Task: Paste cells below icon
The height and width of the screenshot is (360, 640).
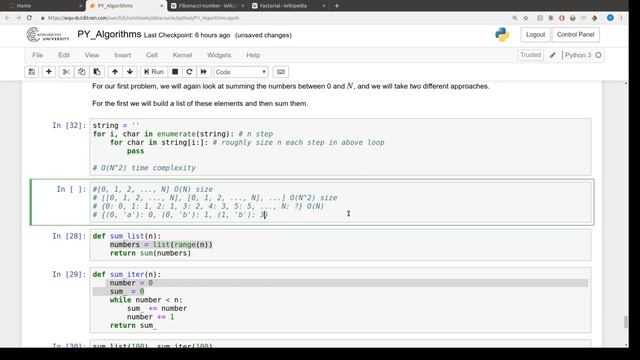Action: pyautogui.click(x=97, y=72)
